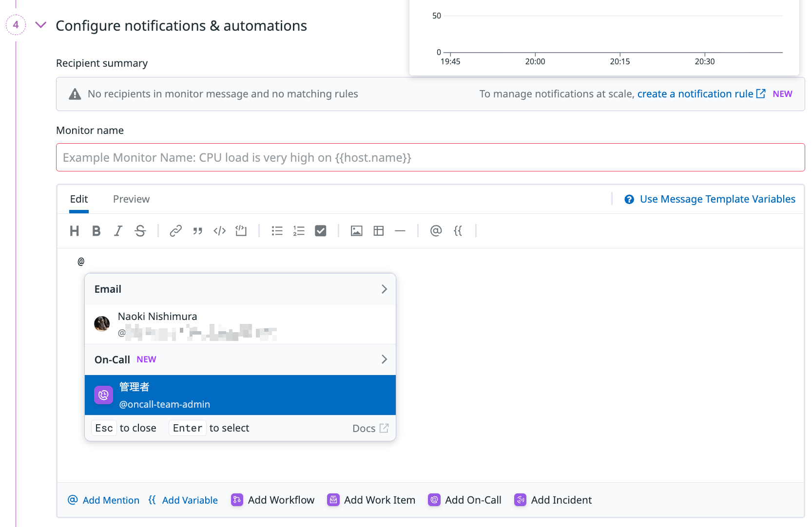Insert inline code with code icon
Screen dimensions: 812x527
[219, 231]
